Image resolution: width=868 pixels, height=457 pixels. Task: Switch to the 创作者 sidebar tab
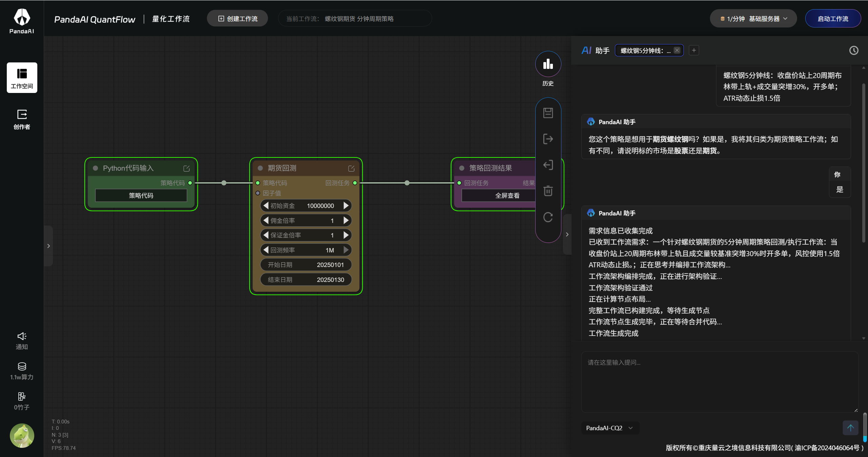[22, 119]
